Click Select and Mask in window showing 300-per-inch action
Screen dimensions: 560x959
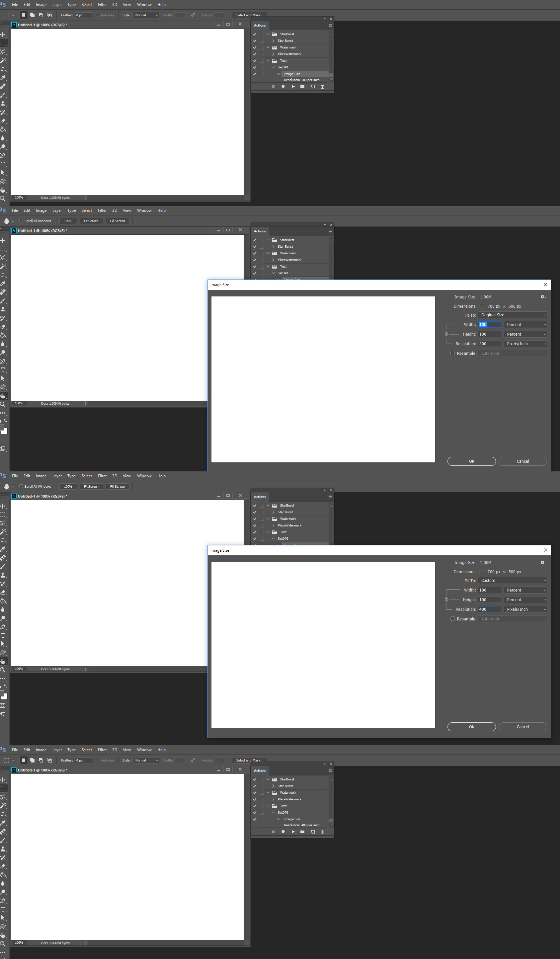(250, 15)
